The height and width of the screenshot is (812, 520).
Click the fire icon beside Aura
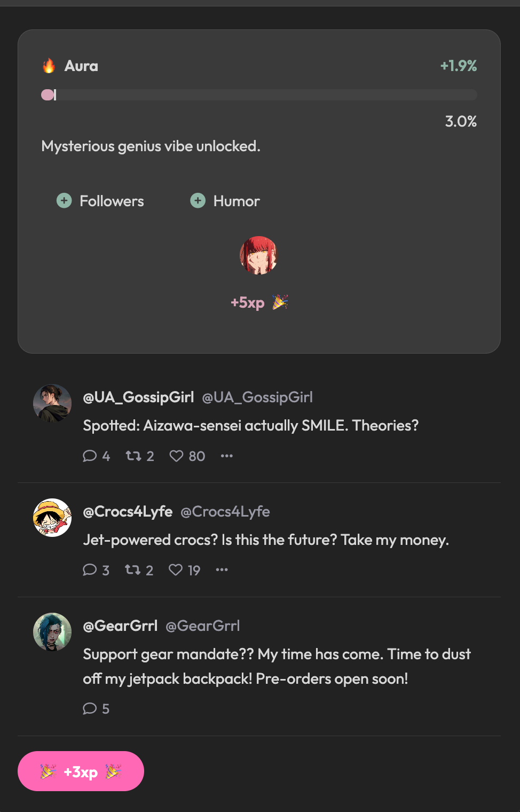coord(49,66)
